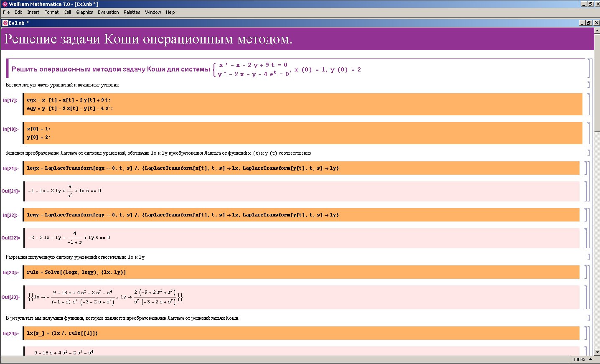The image size is (600, 364).
Task: Minimize the Ex3.nb notebook window
Action: click(x=582, y=23)
